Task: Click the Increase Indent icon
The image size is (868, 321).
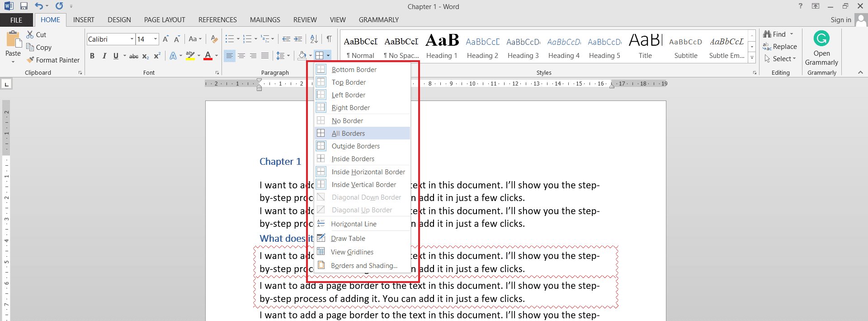Action: (298, 39)
